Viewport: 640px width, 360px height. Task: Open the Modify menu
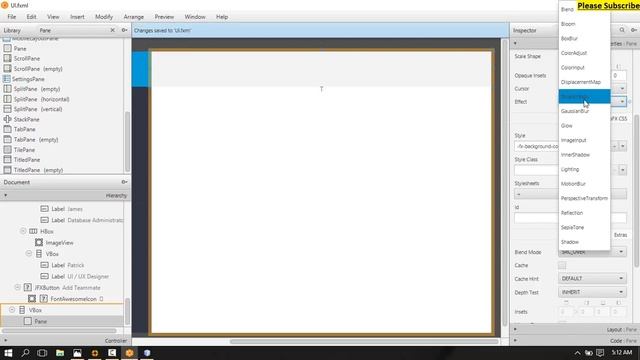[104, 17]
